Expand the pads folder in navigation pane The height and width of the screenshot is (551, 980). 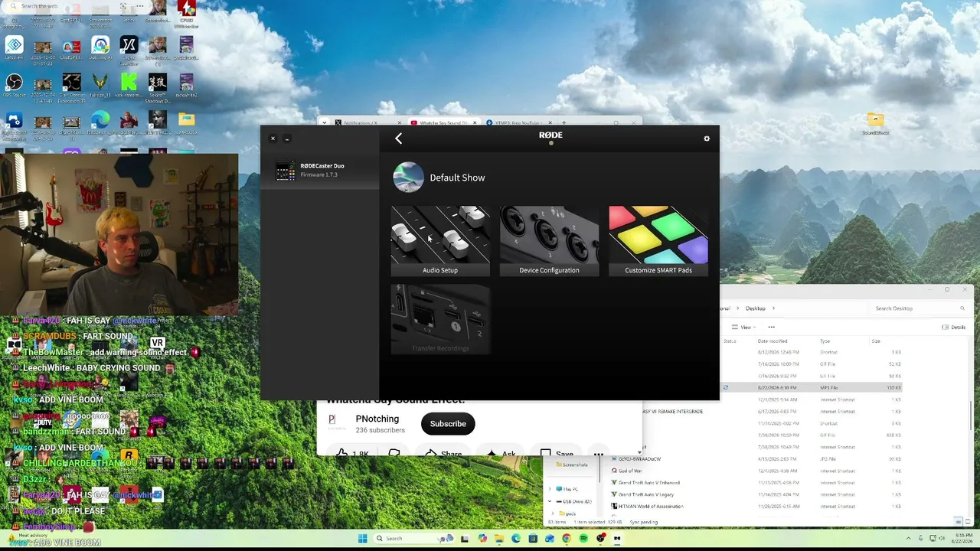click(x=551, y=514)
